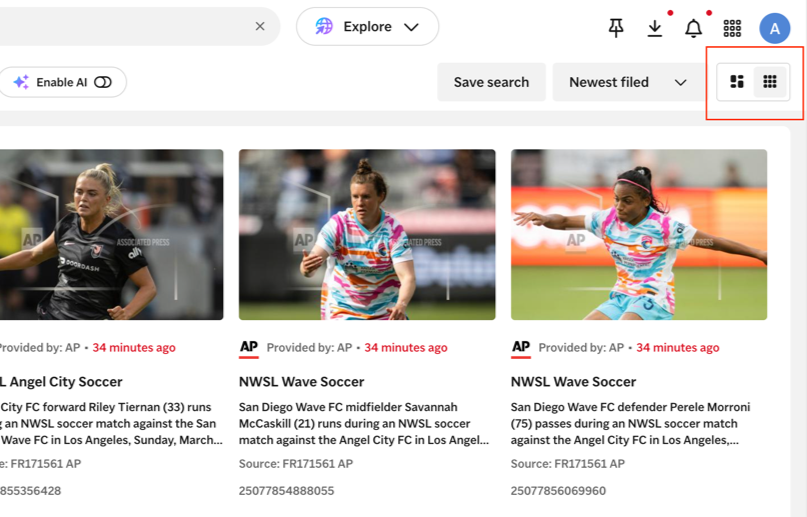Click AP logo on the McCaskill card

[x=249, y=348]
